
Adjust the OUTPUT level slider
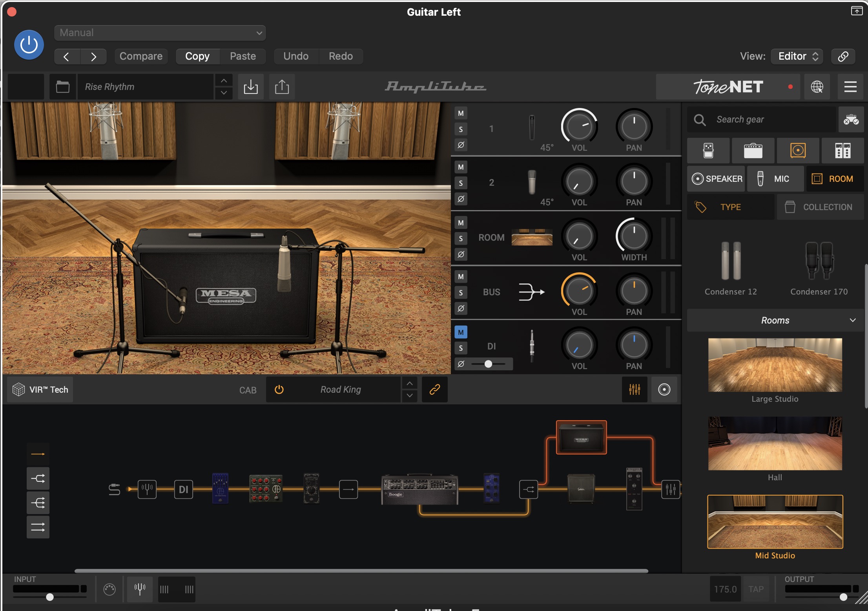[x=843, y=597]
